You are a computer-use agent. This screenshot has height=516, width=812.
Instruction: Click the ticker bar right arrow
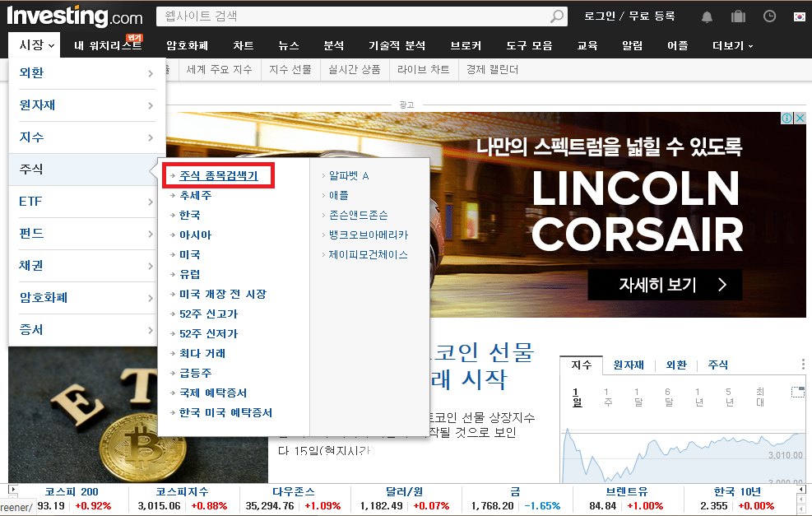801,489
